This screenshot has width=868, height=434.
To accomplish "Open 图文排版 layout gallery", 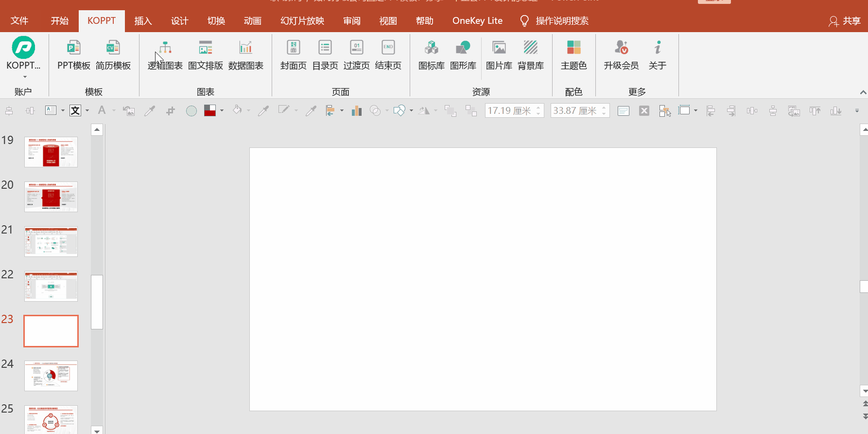I will (x=206, y=55).
